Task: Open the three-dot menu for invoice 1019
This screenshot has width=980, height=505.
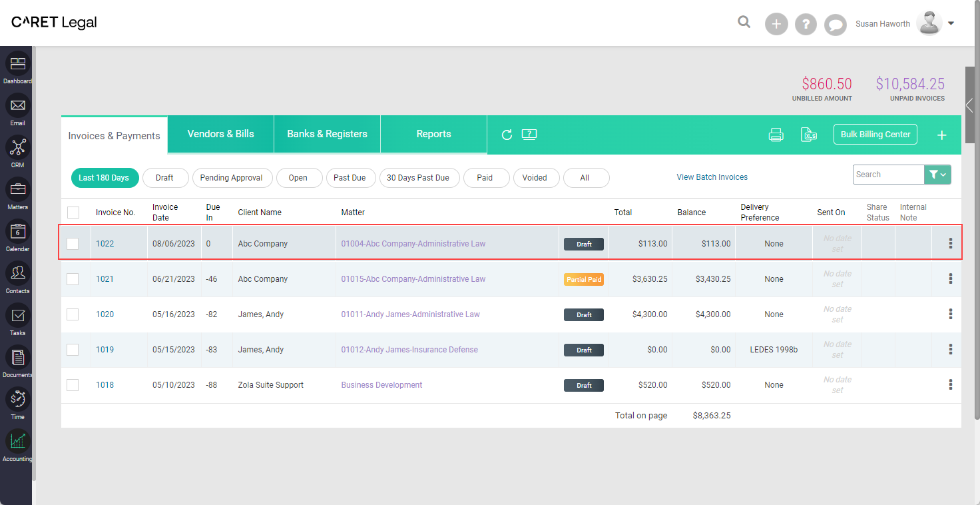Action: coord(951,350)
